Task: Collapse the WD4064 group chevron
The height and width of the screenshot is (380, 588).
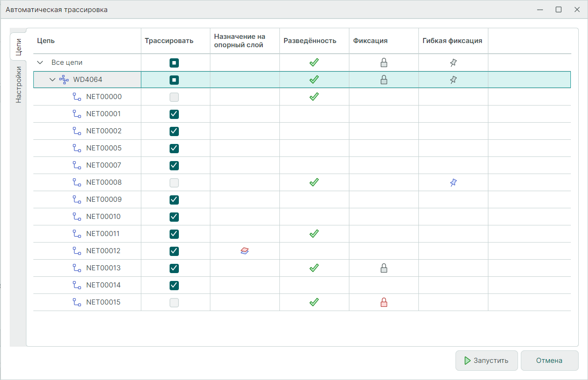Action: click(x=52, y=80)
